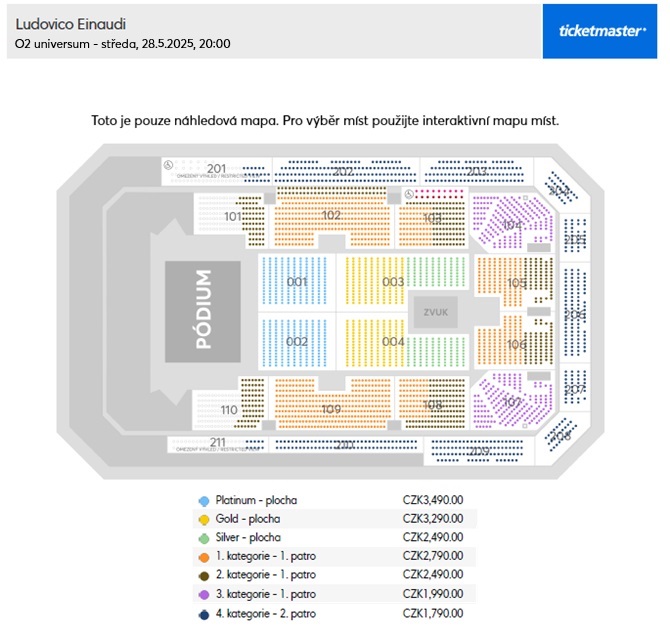
Task: Select purple section 107
Action: point(511,402)
